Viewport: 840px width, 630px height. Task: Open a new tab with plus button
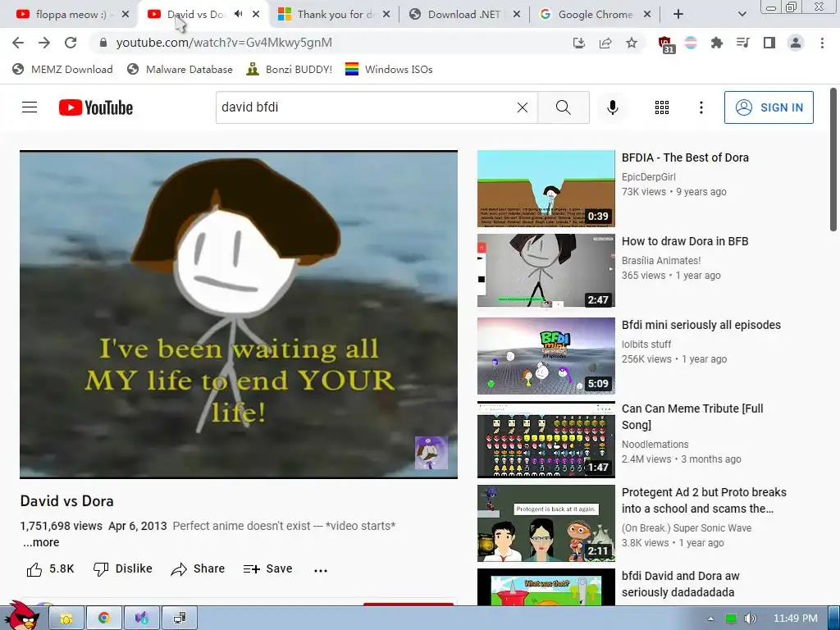678,15
